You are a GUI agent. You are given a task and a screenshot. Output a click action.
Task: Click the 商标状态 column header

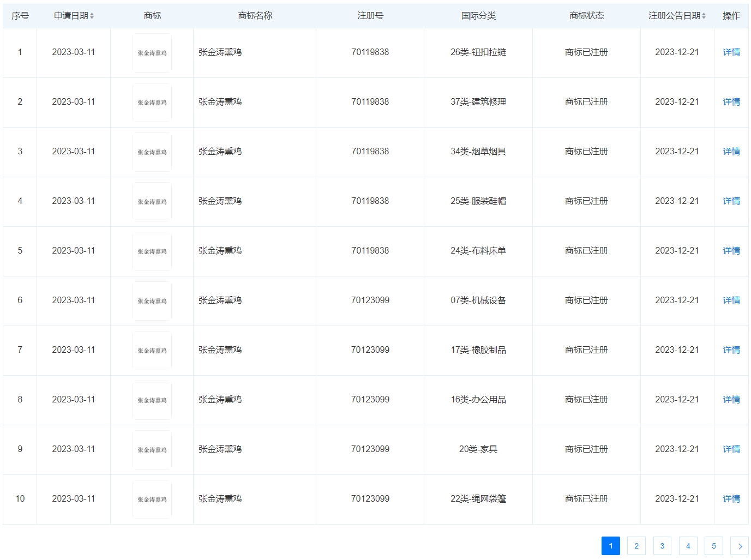pyautogui.click(x=587, y=16)
